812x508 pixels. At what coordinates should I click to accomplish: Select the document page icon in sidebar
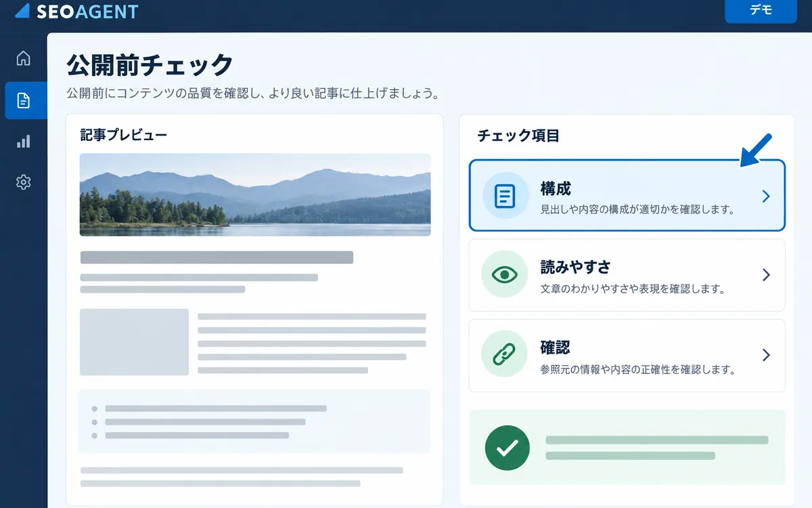point(24,101)
